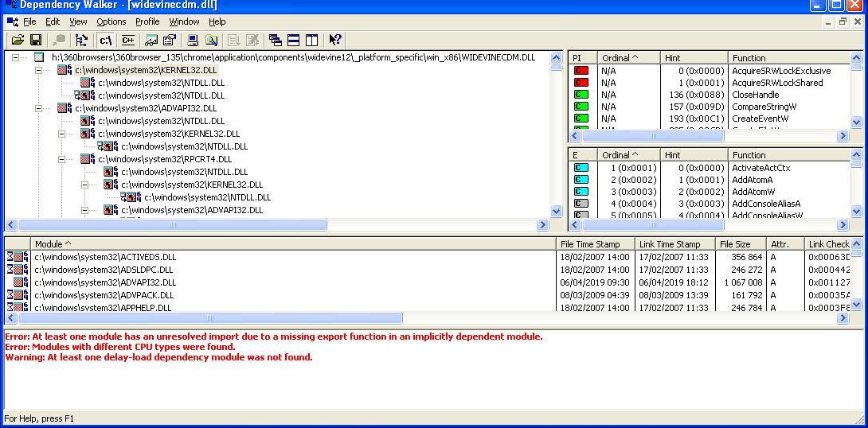868x428 pixels.
Task: Click the MDI document icon beside File menu
Action: [13, 21]
